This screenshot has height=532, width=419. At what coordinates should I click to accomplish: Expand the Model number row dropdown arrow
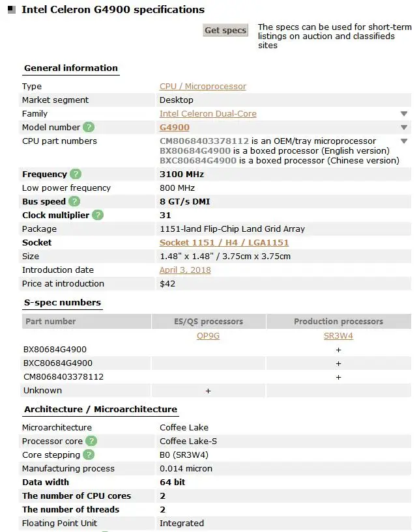(404, 128)
